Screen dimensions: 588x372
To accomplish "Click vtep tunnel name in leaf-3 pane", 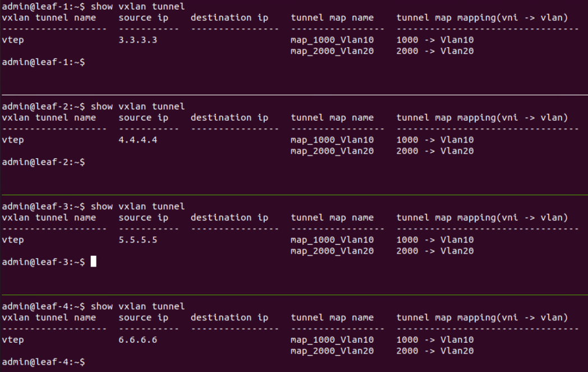I will (13, 240).
